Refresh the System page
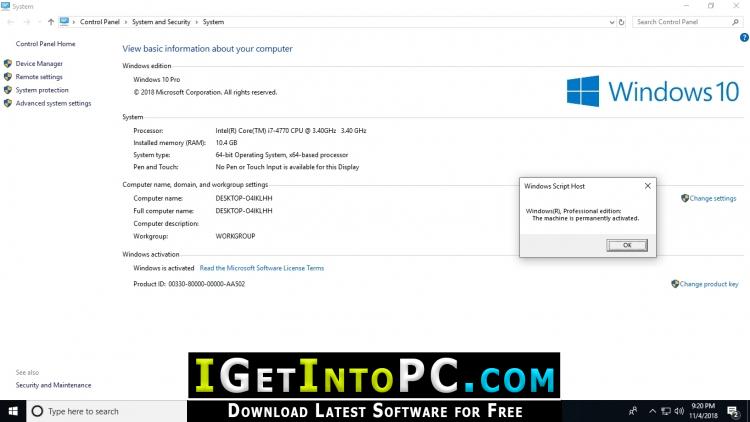The height and width of the screenshot is (422, 750). coord(621,22)
